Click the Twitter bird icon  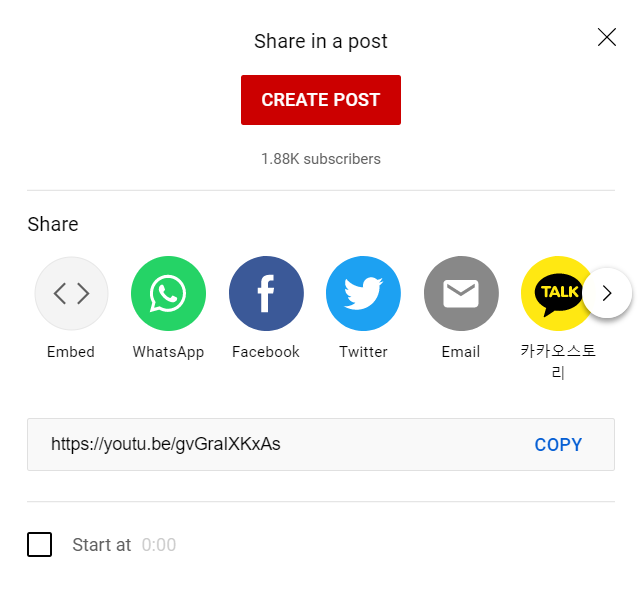coord(363,293)
